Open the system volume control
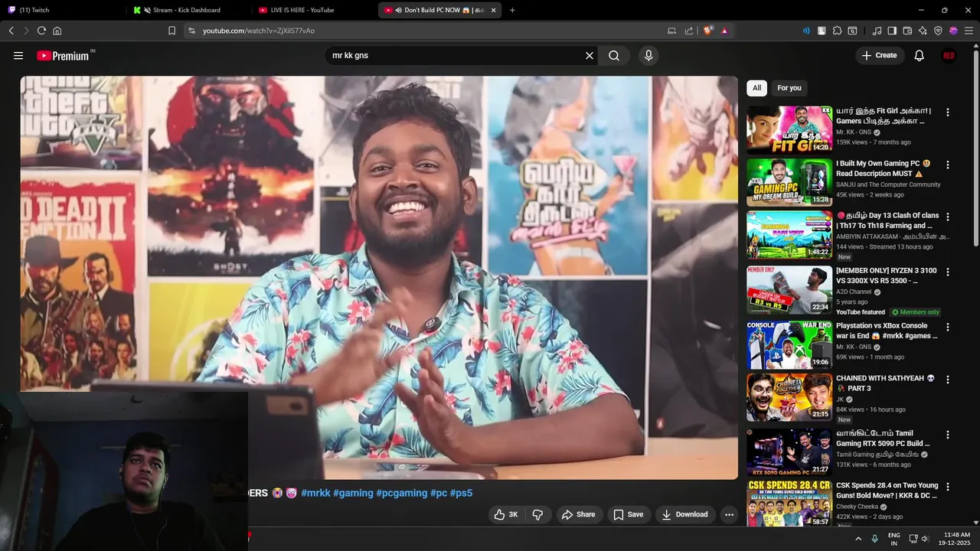The width and height of the screenshot is (980, 551). [925, 539]
